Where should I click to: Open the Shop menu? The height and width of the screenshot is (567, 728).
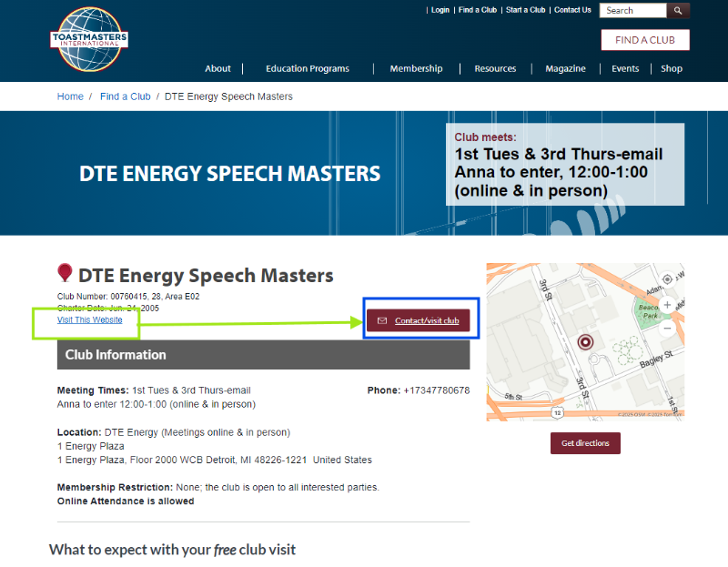[x=672, y=68]
